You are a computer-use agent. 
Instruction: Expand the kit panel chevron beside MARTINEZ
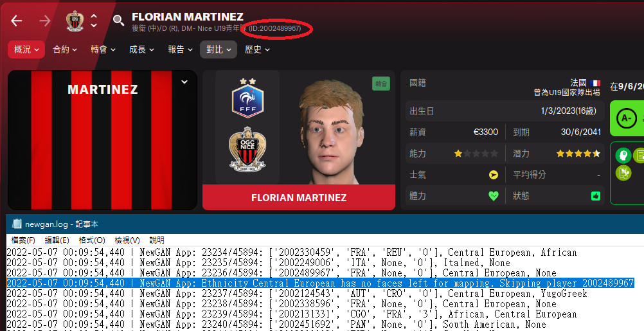[x=184, y=82]
